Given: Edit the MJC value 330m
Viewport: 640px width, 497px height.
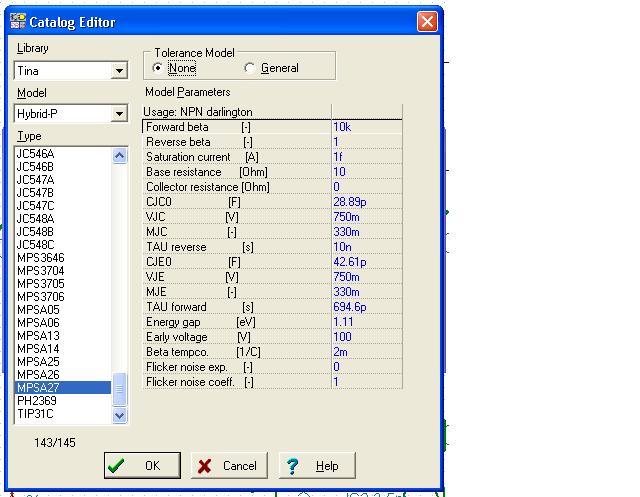Looking at the screenshot, I should tap(367, 232).
